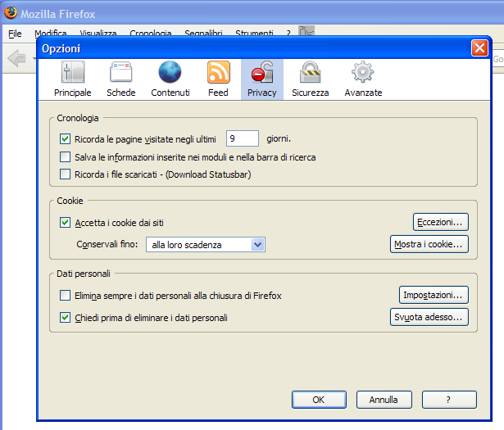The width and height of the screenshot is (504, 430).
Task: Click the Svuota adesso... button
Action: click(x=429, y=317)
